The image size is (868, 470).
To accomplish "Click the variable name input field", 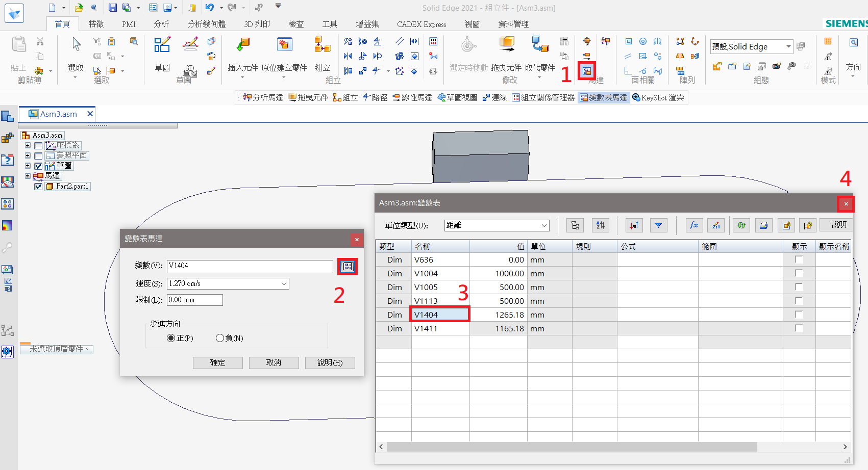I will 250,266.
